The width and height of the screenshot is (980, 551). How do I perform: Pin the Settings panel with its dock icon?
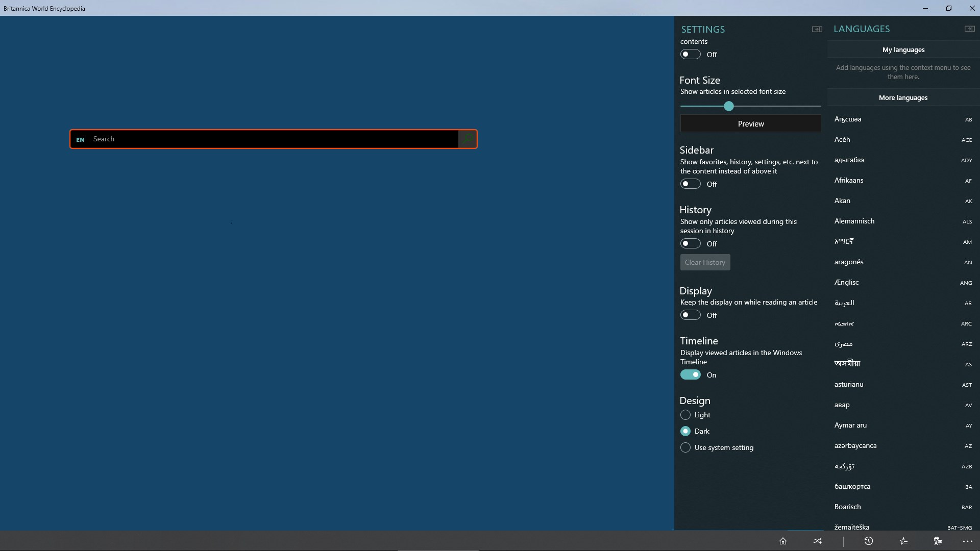[x=817, y=29]
